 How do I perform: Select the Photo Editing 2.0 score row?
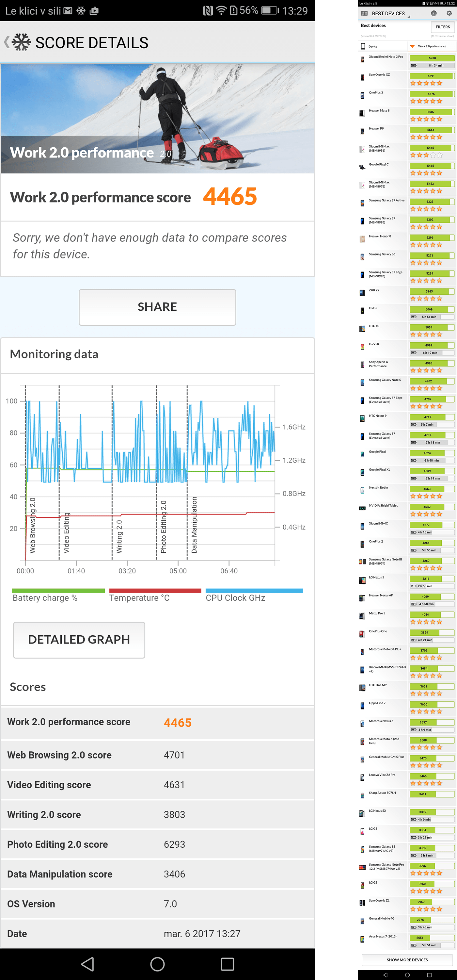click(x=157, y=844)
